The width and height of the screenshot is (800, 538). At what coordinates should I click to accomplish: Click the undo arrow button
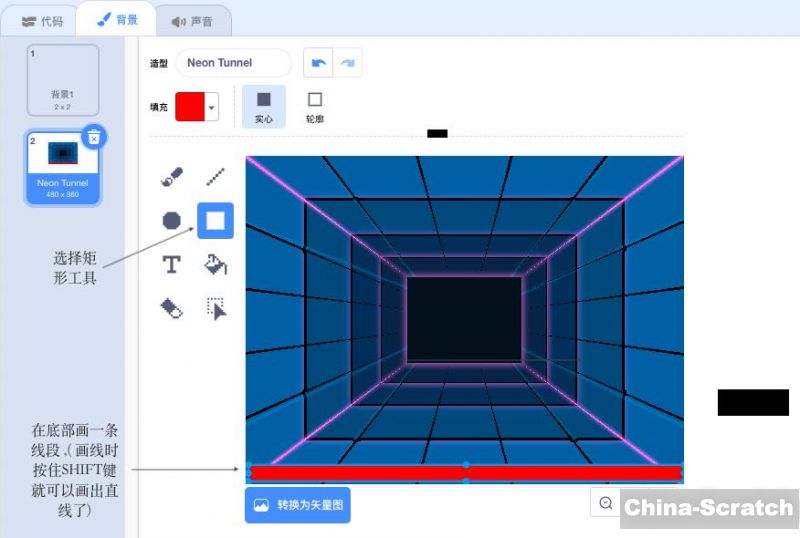[319, 62]
